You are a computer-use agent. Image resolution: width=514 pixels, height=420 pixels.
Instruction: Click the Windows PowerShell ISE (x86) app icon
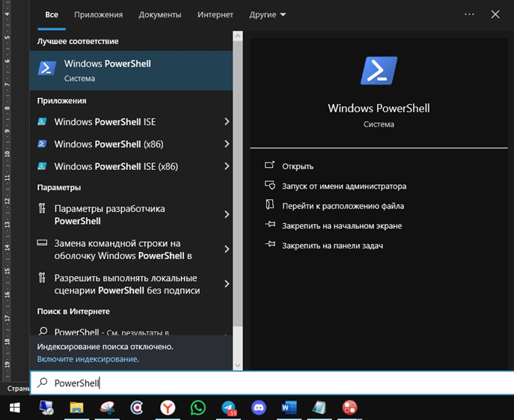point(42,166)
